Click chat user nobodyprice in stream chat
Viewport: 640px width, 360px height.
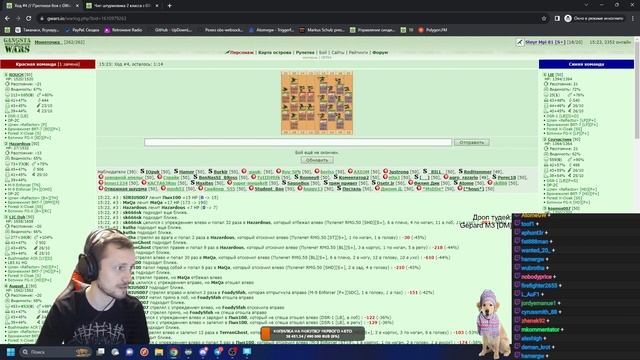click(x=536, y=277)
